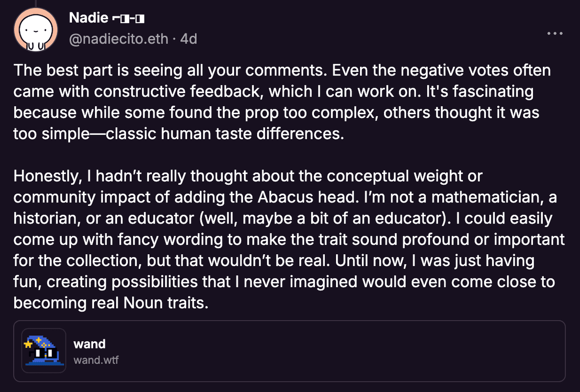Click the noggles glyph beside Nadie's name
The width and height of the screenshot is (580, 392).
pos(126,19)
